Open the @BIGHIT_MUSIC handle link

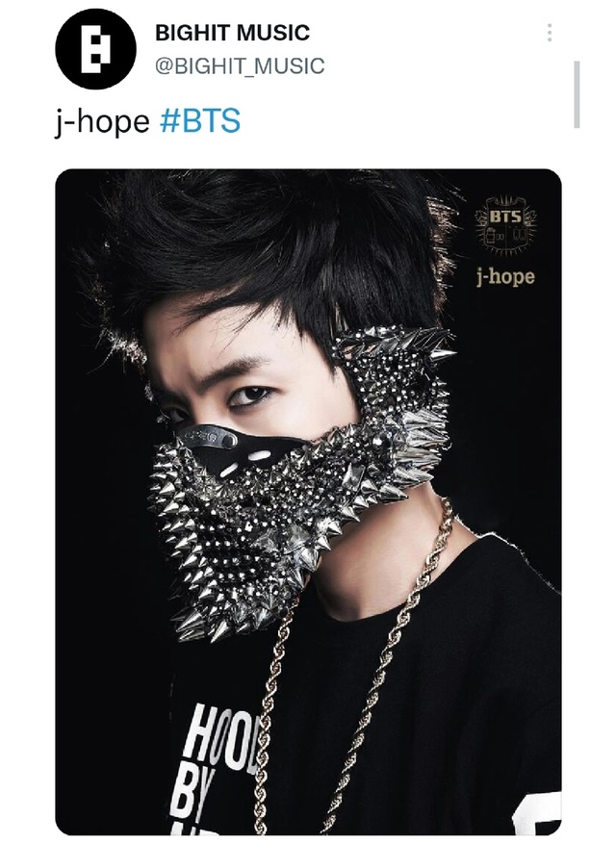point(240,66)
